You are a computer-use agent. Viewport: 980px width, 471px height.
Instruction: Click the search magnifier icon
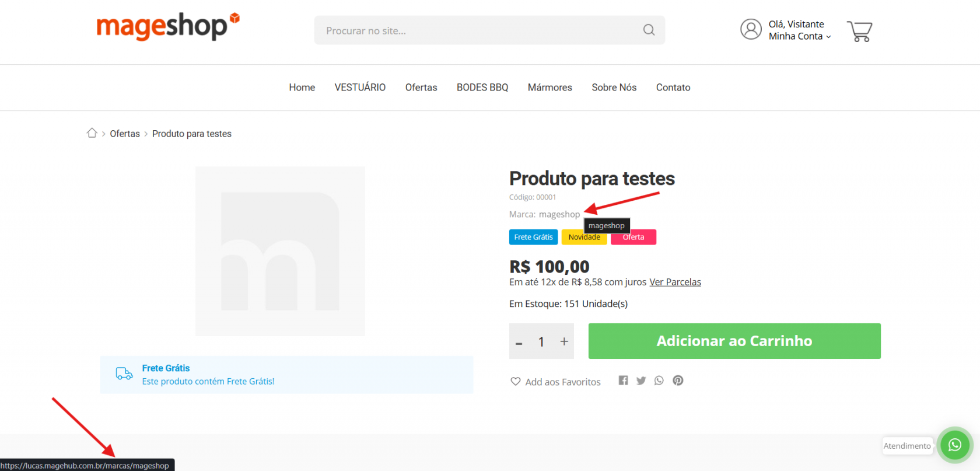pos(649,30)
